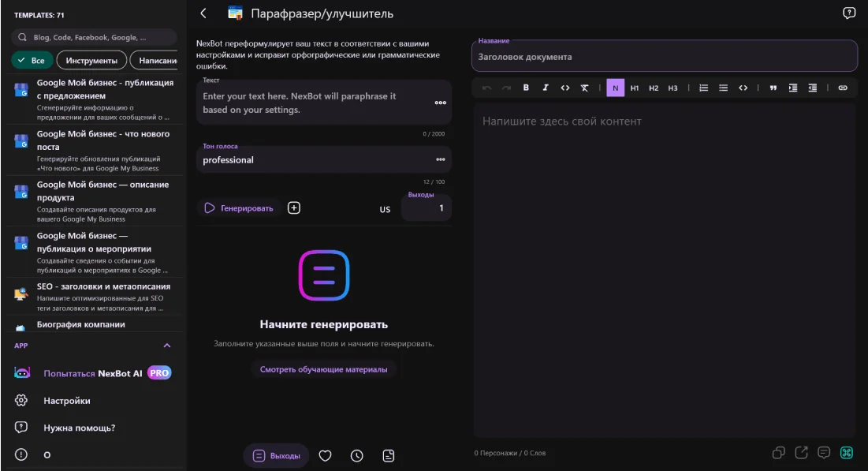Image resolution: width=868 pixels, height=471 pixels.
Task: Switch to the Выходы tab
Action: pos(276,455)
